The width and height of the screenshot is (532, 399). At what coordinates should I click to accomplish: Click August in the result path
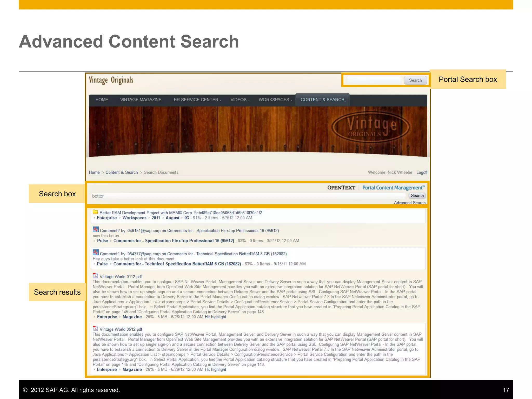coord(172,218)
